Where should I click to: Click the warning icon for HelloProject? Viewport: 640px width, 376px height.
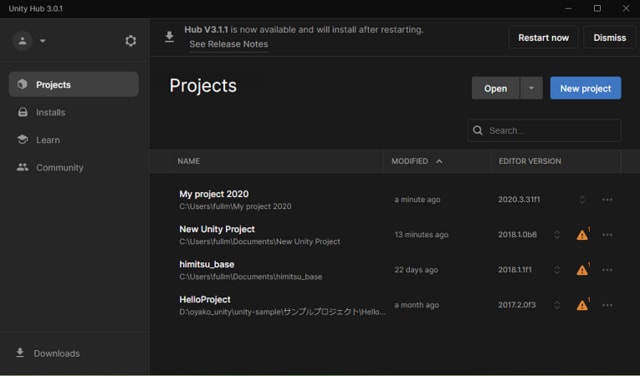(582, 305)
